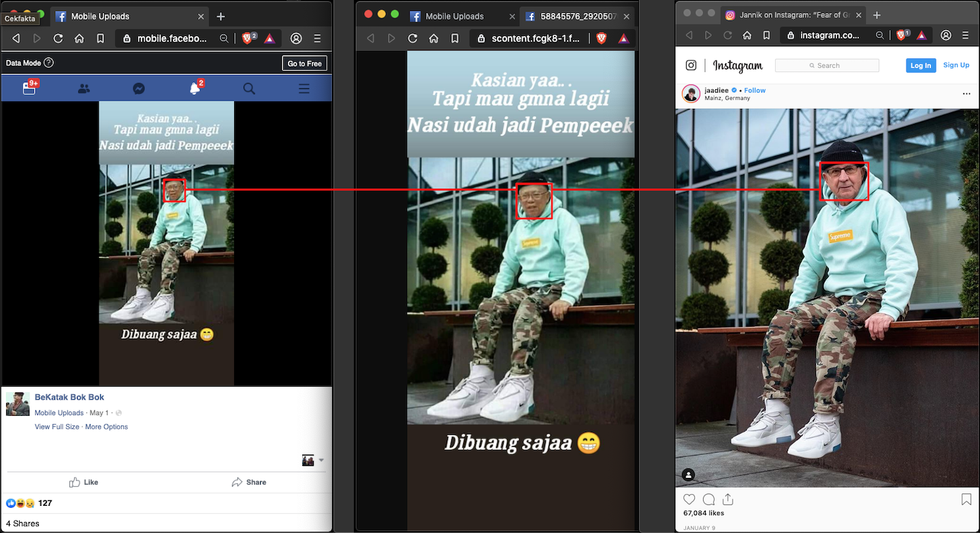
Task: Open Facebook notifications bell icon
Action: point(195,88)
